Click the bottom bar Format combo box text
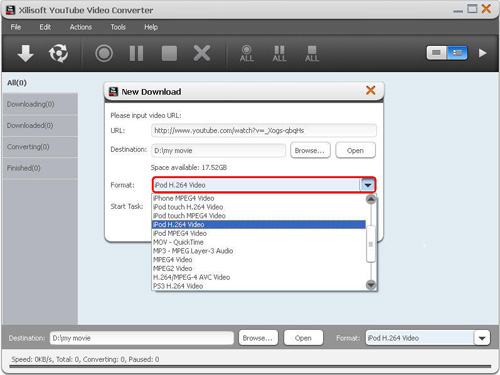The width and height of the screenshot is (500, 375). (419, 338)
